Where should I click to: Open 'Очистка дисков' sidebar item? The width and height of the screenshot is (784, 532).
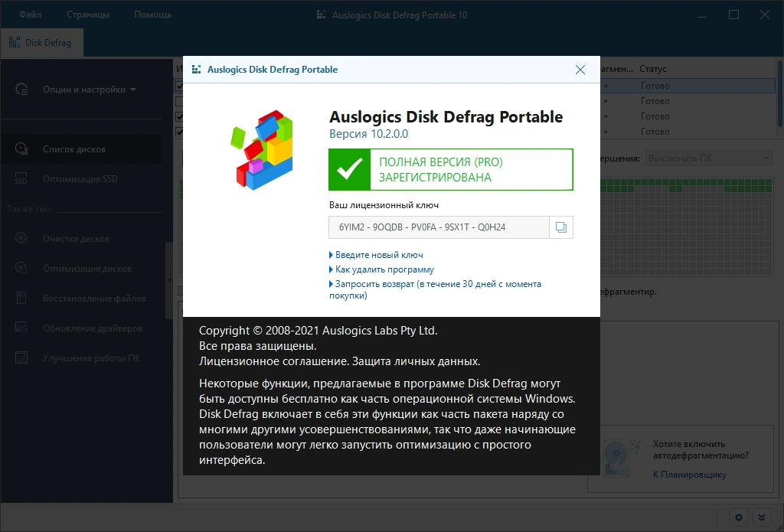tap(76, 239)
